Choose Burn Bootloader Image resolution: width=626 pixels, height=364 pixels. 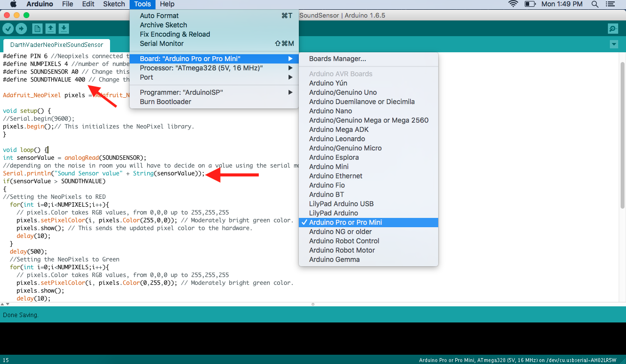214,102
